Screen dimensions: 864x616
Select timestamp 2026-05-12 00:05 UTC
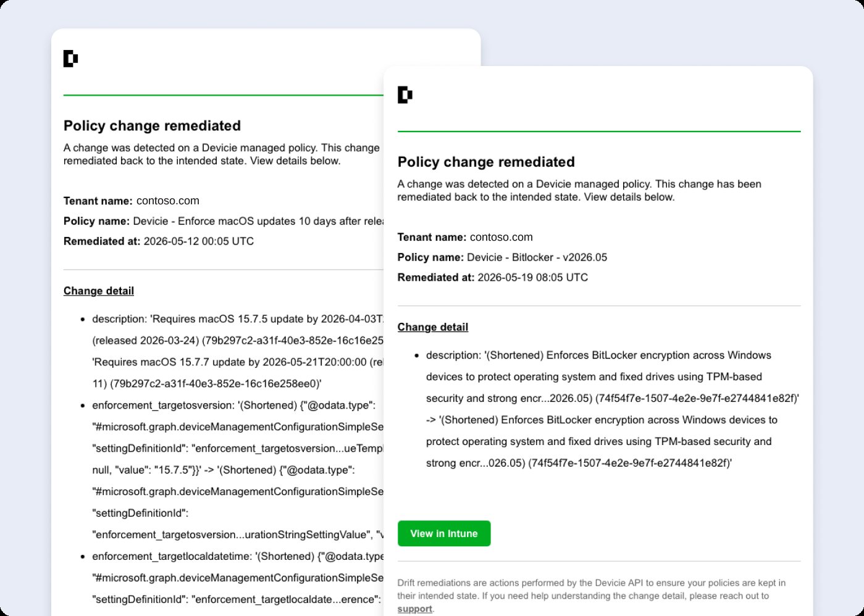[x=199, y=241]
